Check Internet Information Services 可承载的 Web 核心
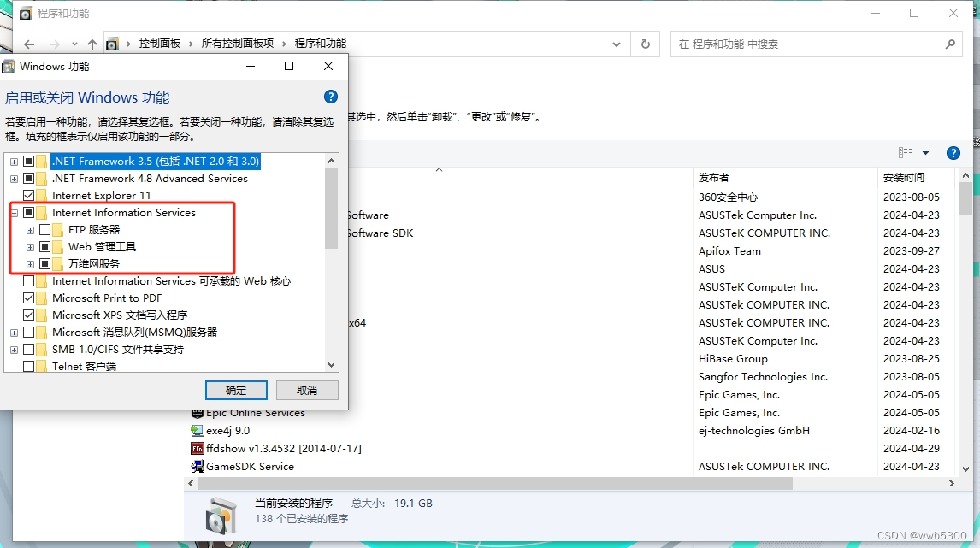The image size is (980, 548). [x=29, y=281]
